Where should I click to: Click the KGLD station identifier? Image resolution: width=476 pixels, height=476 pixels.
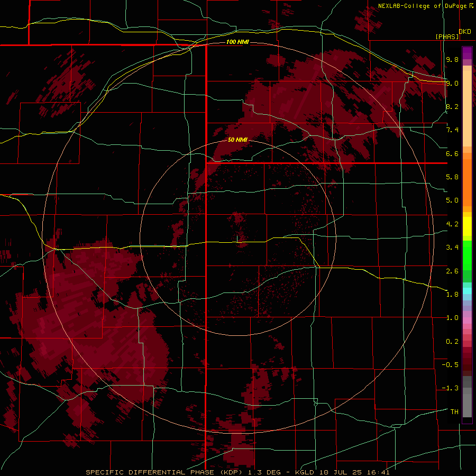pos(304,472)
